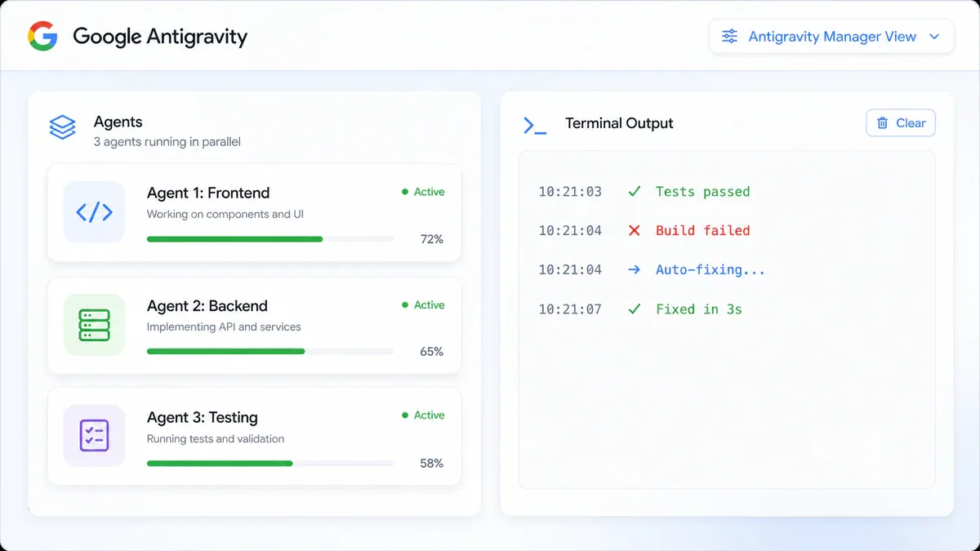Select the Auto-fixing... log line
The image size is (980, 551).
coord(652,269)
